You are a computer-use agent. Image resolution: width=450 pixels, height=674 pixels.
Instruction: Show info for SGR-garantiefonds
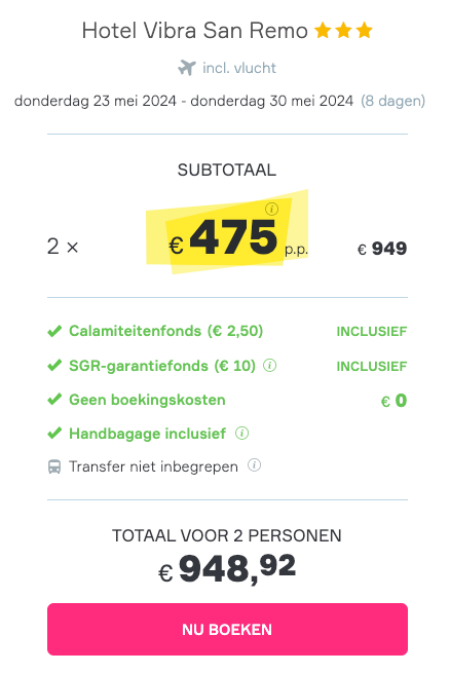pos(269,366)
